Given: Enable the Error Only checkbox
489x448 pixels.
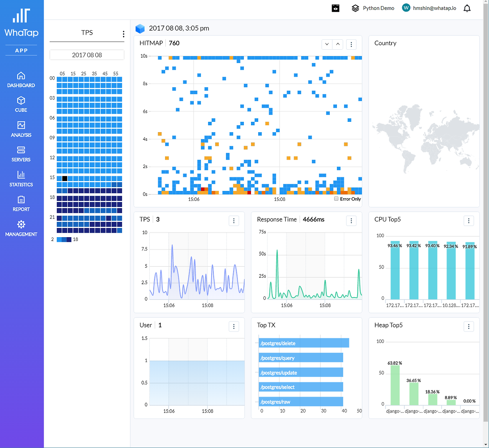Looking at the screenshot, I should click(x=336, y=199).
